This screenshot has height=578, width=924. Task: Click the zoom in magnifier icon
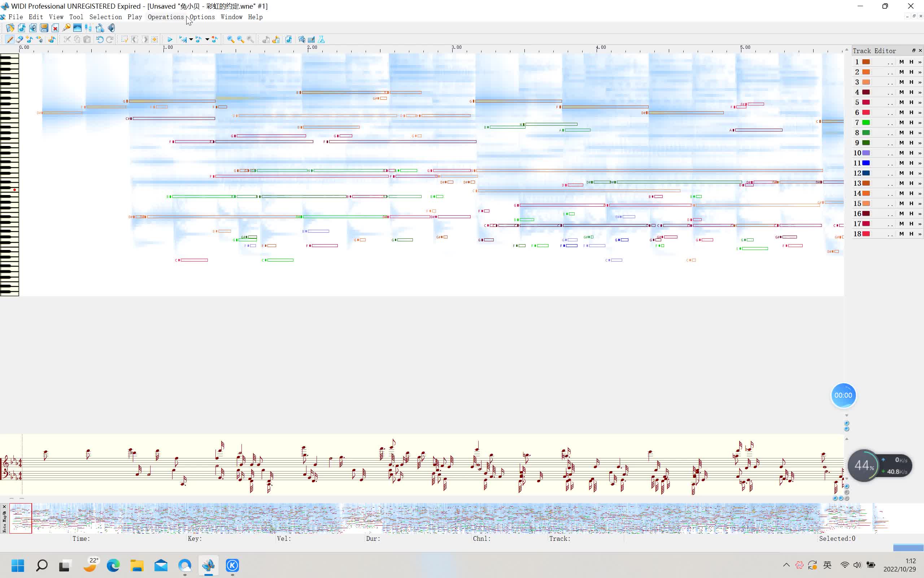pos(231,39)
